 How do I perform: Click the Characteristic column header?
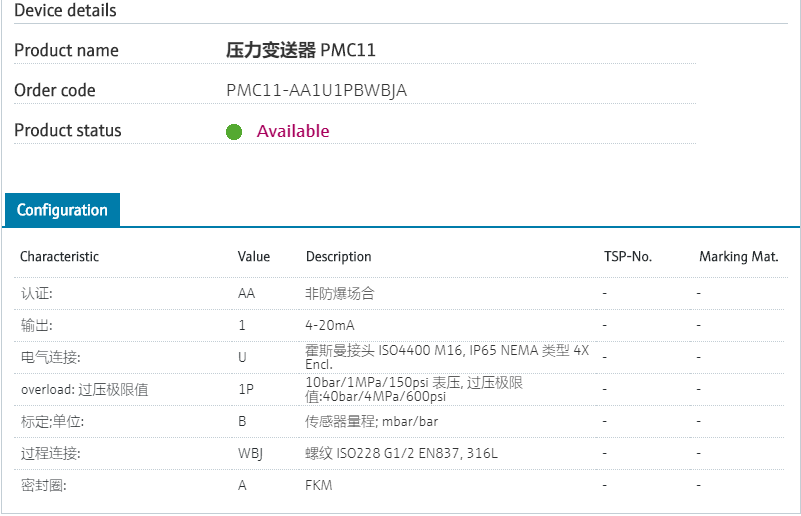point(59,257)
